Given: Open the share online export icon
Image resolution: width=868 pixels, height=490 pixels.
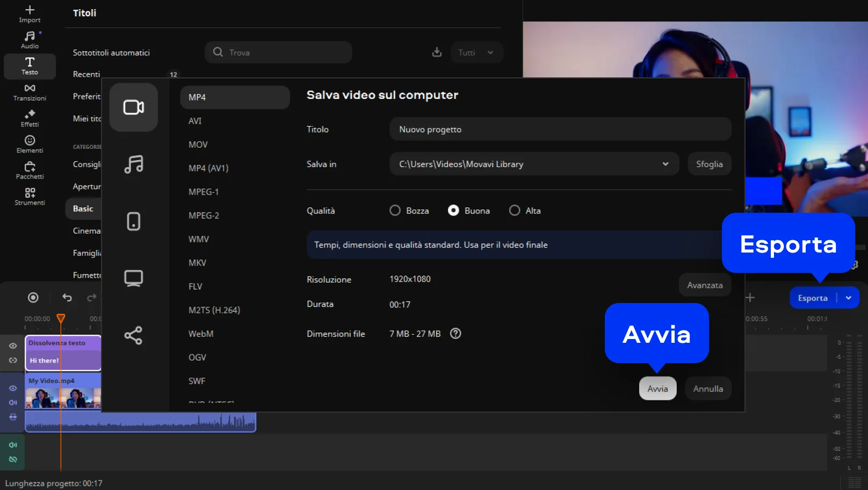Looking at the screenshot, I should [134, 336].
